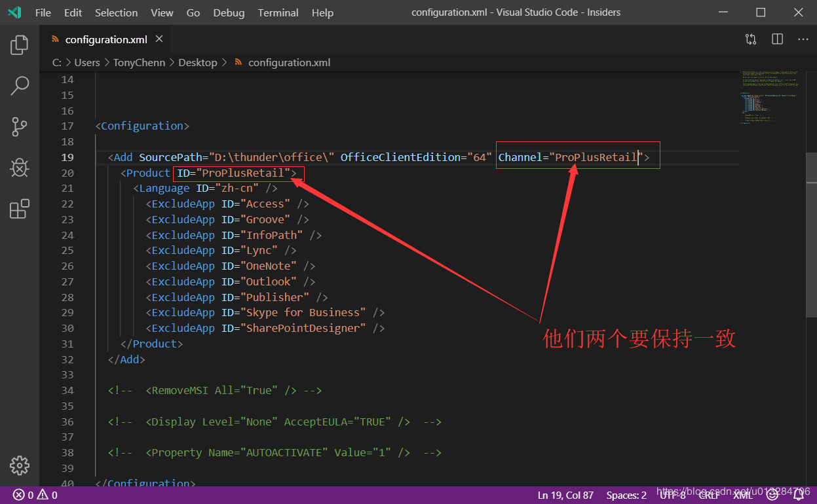
Task: Click the closing </Add> tag
Action: [x=126, y=359]
